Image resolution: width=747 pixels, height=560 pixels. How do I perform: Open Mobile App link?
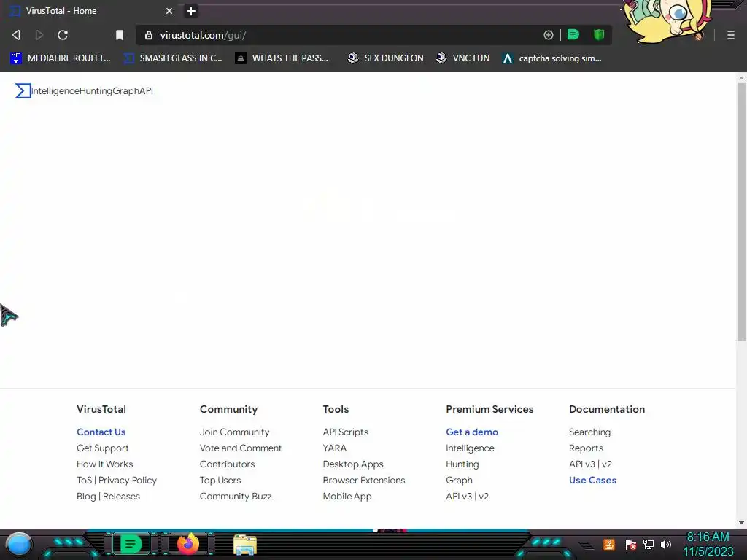(347, 496)
